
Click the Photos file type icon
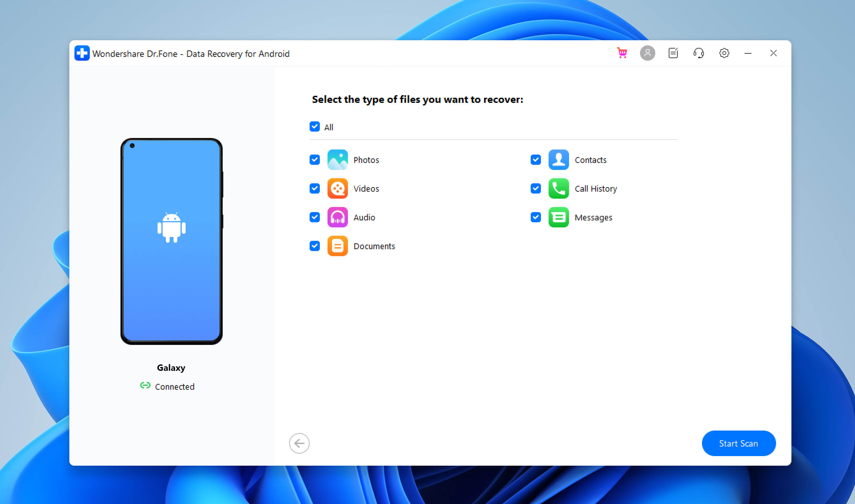337,160
